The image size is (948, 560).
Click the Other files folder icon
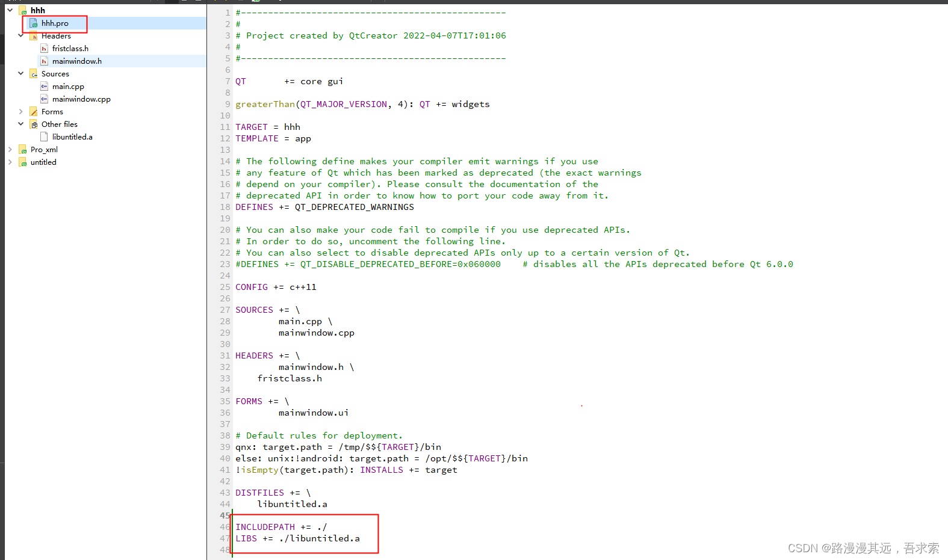(34, 124)
